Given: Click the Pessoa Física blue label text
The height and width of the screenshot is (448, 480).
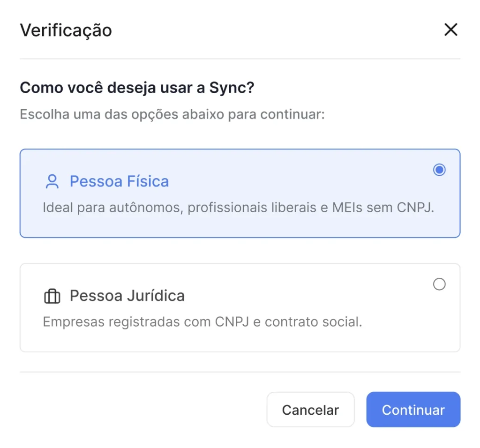Looking at the screenshot, I should [x=119, y=181].
